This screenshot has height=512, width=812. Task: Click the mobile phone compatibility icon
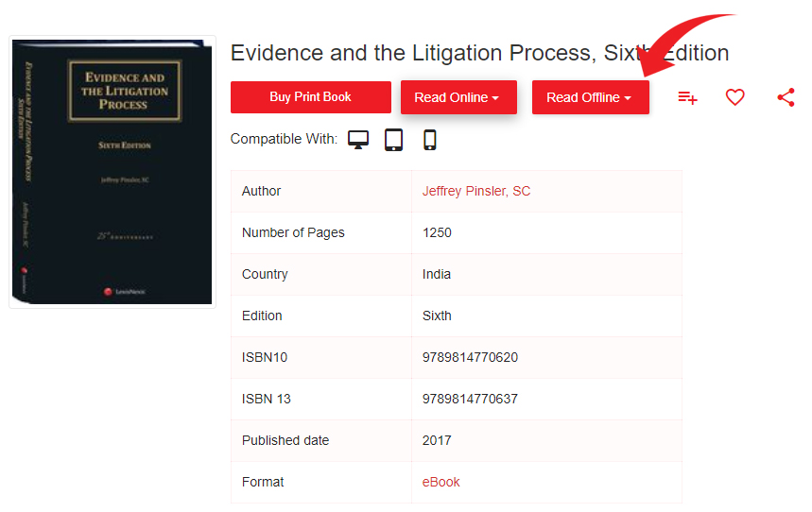click(430, 140)
